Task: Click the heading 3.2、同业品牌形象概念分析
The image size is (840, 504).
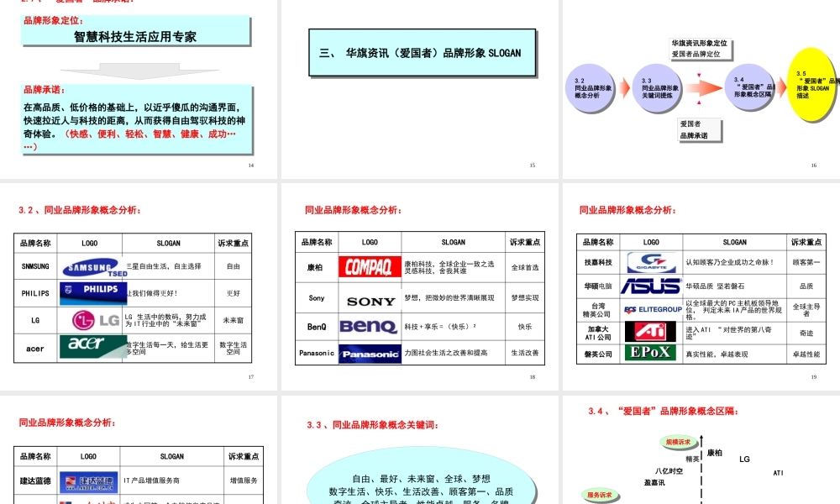Action: 79,210
